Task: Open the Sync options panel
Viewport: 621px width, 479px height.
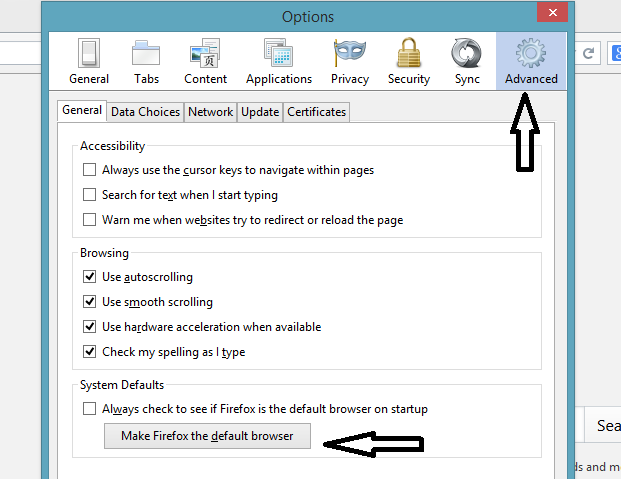Action: coord(467,62)
